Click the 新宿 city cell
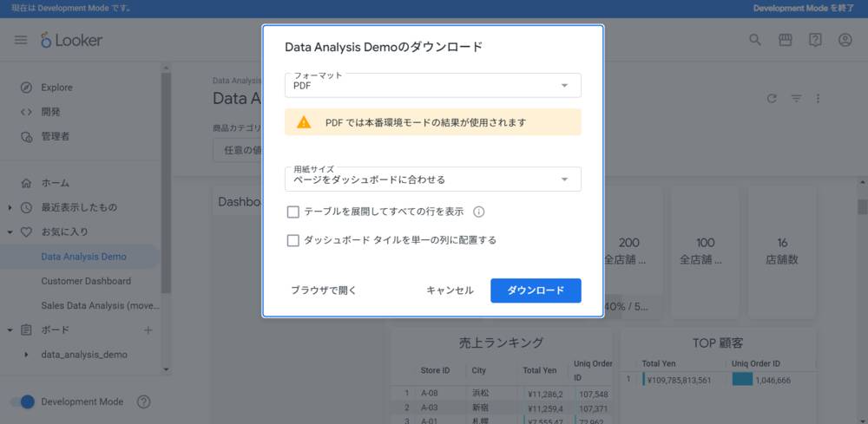Image resolution: width=868 pixels, height=424 pixels. 481,408
